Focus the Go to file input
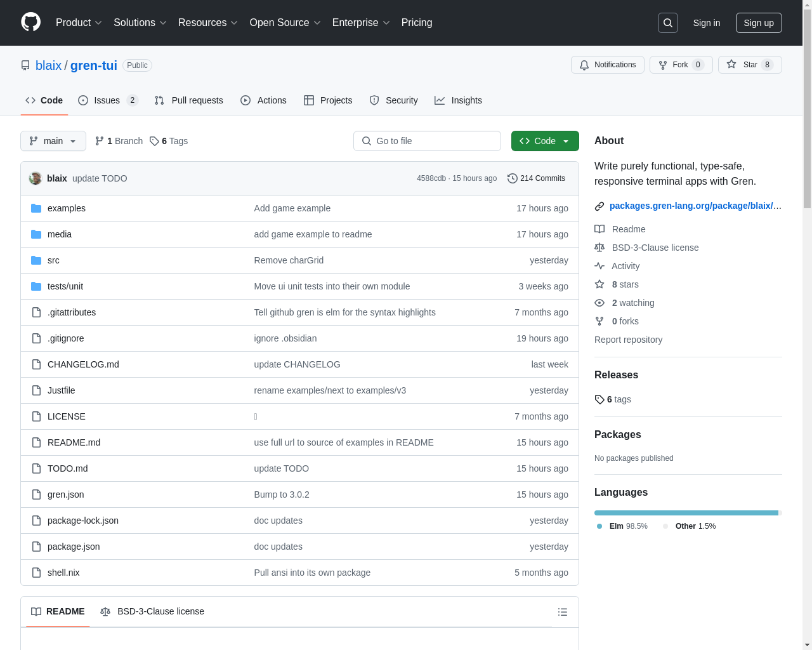This screenshot has width=812, height=650. point(427,141)
